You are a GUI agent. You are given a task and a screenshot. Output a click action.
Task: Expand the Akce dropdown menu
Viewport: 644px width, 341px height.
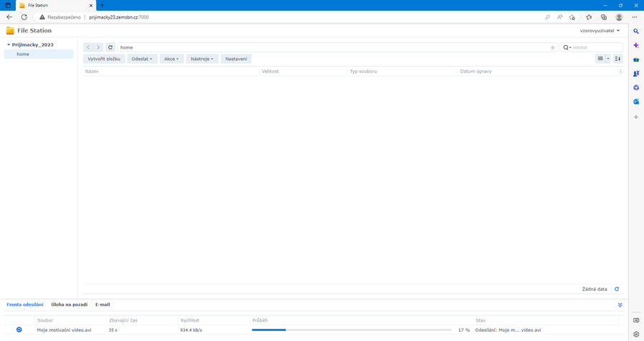(x=171, y=59)
